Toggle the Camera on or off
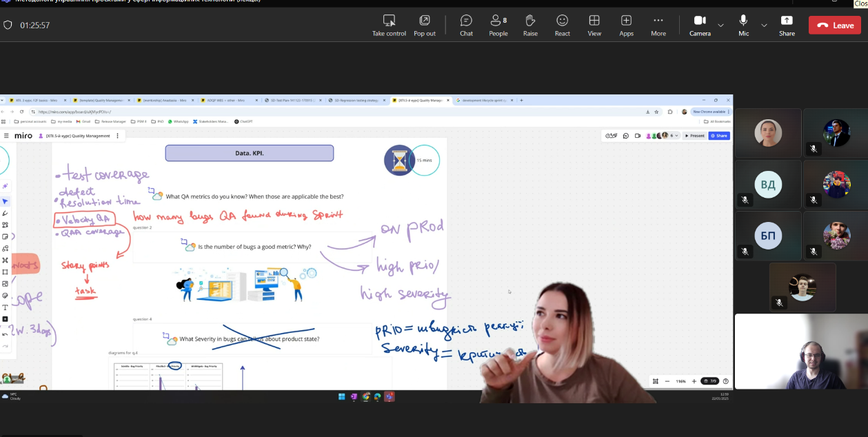This screenshot has width=868, height=437. click(x=700, y=25)
